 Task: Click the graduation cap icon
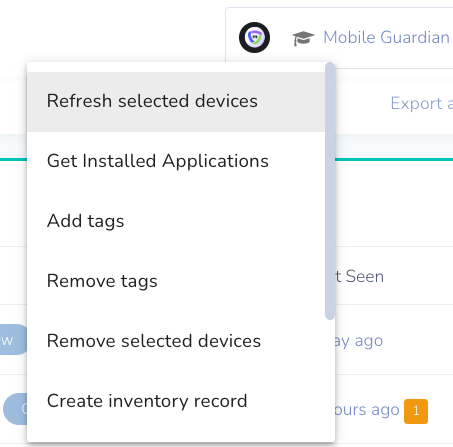[x=303, y=38]
